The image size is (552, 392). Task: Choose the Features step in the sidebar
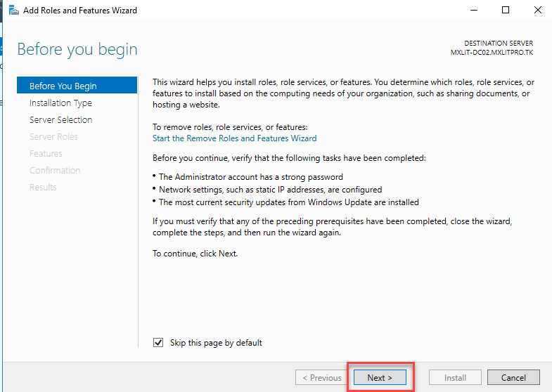tap(46, 153)
